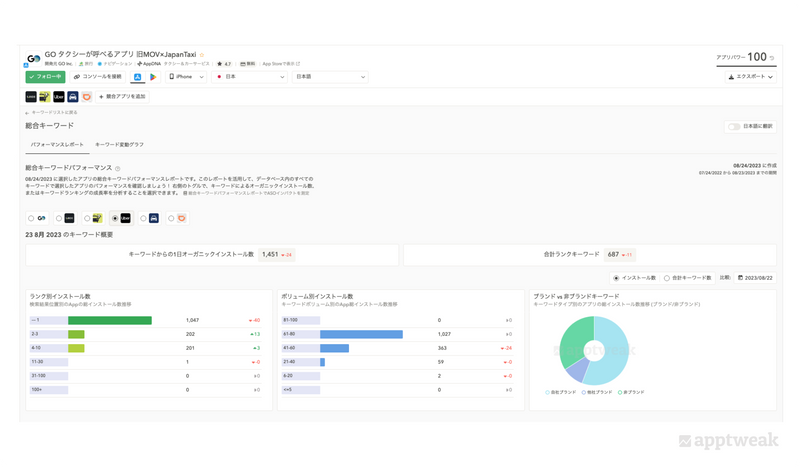Open the エクスポート dropdown
This screenshot has height=467, width=800.
751,77
